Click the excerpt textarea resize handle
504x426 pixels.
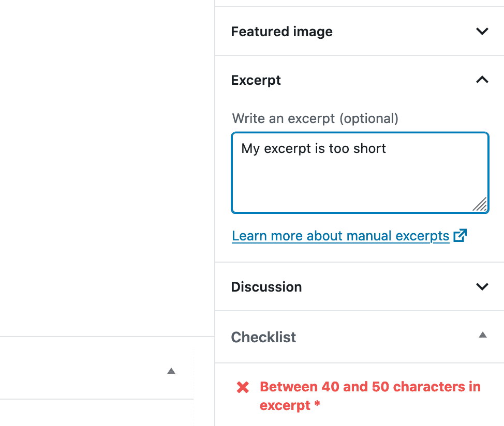pos(480,205)
